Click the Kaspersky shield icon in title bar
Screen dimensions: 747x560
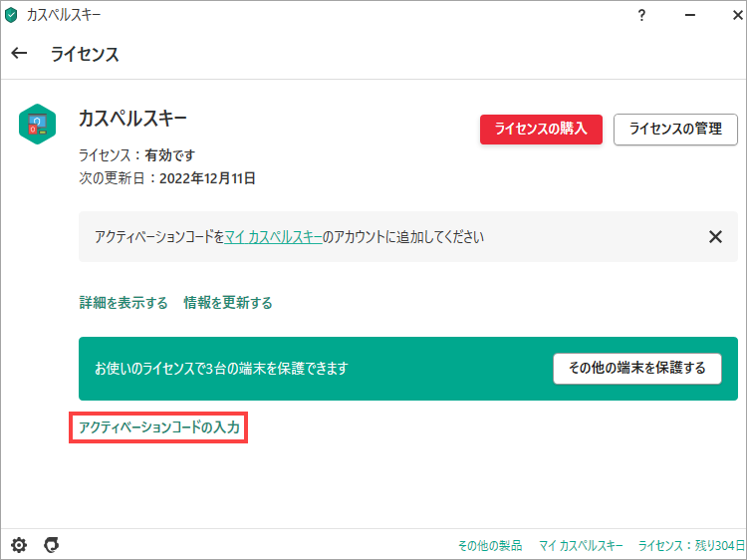11,15
